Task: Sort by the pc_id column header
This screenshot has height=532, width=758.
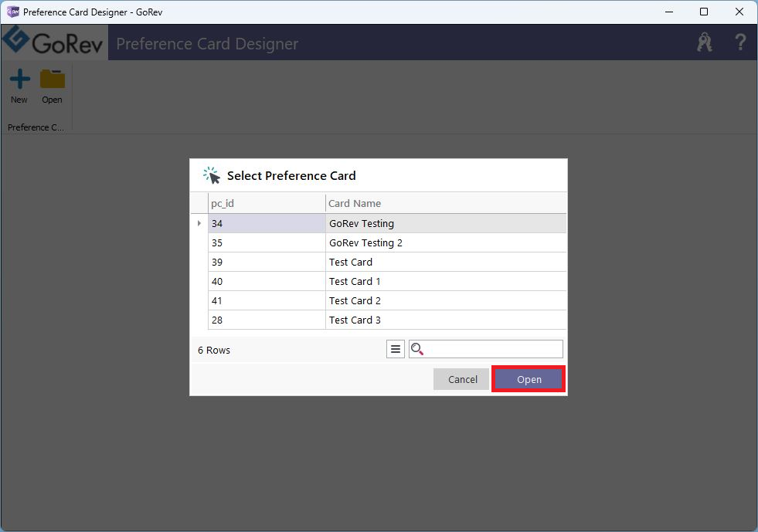Action: [267, 203]
